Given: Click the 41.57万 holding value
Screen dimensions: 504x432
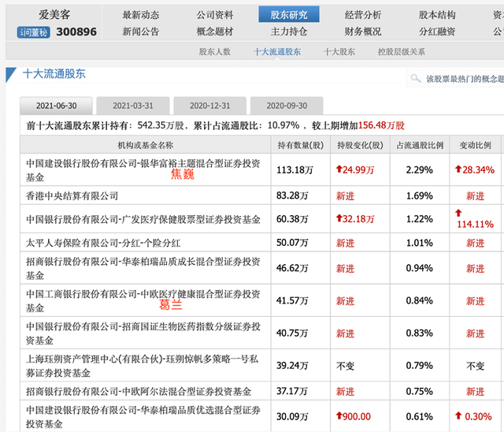Looking at the screenshot, I should (292, 300).
